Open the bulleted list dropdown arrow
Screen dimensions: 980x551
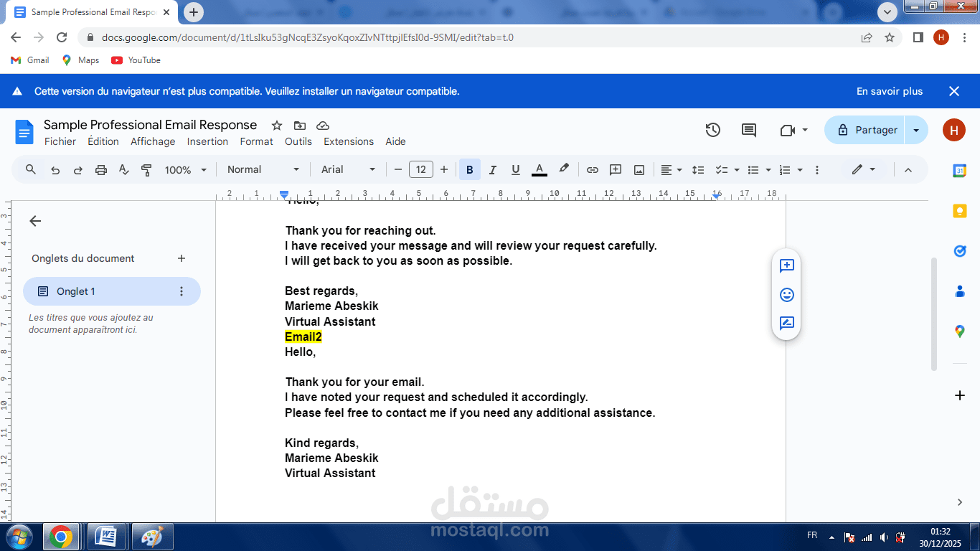click(x=768, y=170)
